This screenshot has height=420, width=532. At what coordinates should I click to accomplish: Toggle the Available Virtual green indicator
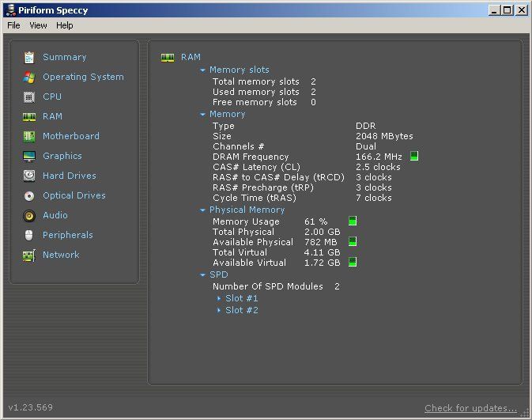353,262
